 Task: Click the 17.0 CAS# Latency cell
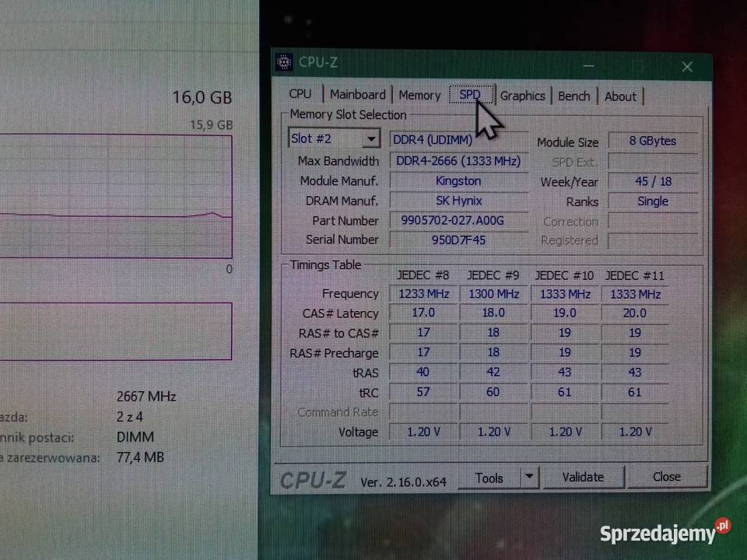(x=423, y=313)
